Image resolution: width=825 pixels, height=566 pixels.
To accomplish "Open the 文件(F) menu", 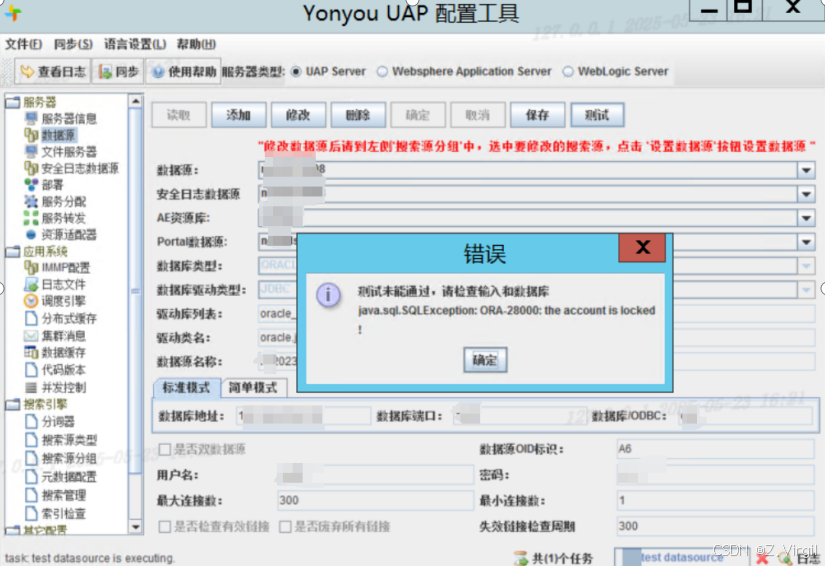I will click(x=24, y=44).
